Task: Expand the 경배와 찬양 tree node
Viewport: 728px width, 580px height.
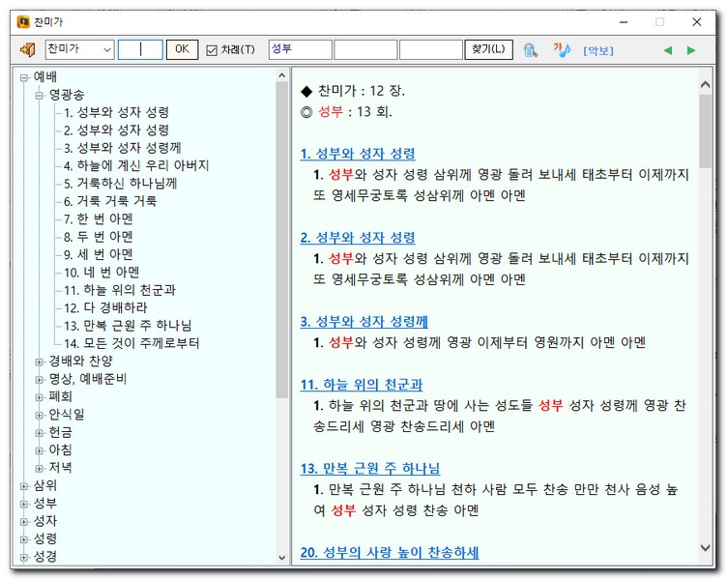Action: (x=40, y=361)
